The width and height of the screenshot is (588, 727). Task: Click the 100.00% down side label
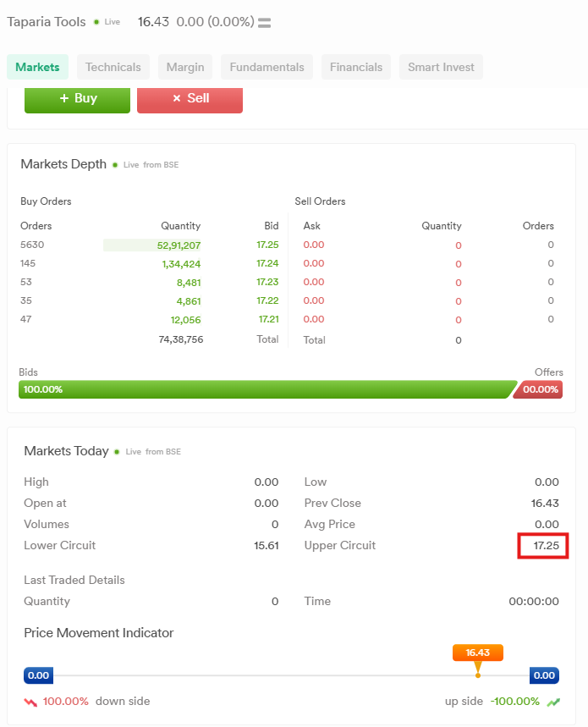coord(96,702)
